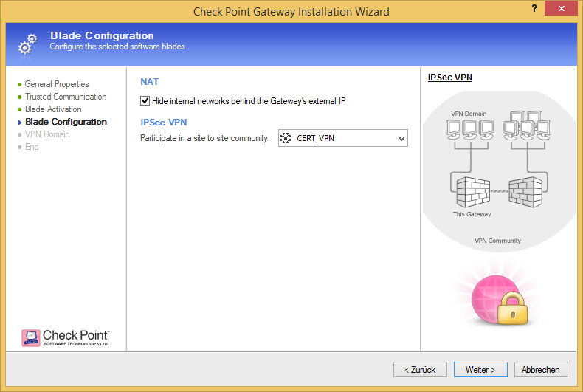This screenshot has width=583, height=392.
Task: Click the remote gateway firewall icon
Action: (525, 192)
